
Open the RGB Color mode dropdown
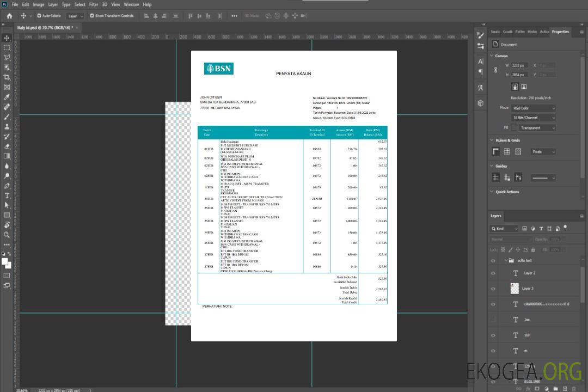click(x=534, y=108)
